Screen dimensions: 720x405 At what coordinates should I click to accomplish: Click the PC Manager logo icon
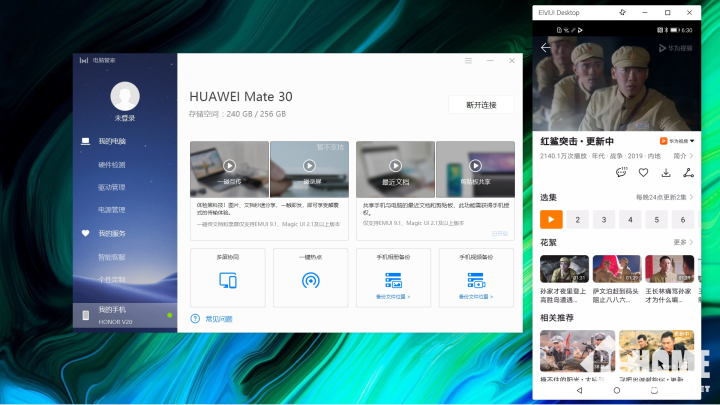tap(84, 60)
